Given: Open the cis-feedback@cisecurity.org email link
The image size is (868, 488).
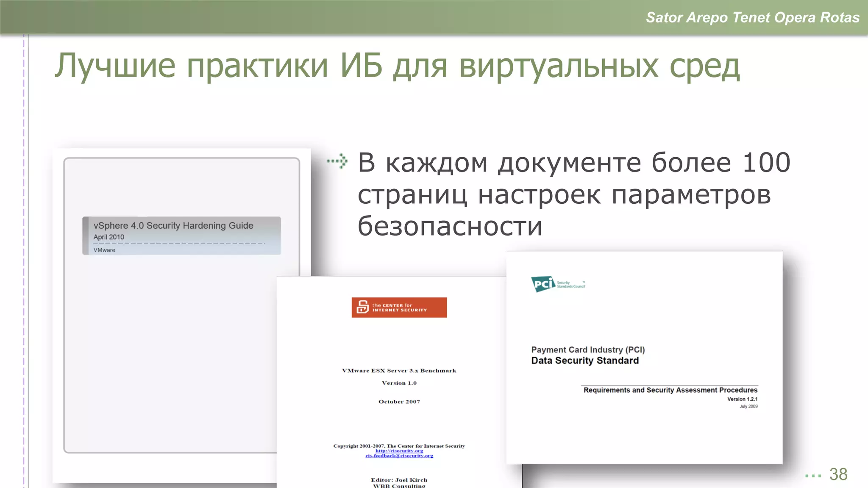Looking at the screenshot, I should click(399, 456).
